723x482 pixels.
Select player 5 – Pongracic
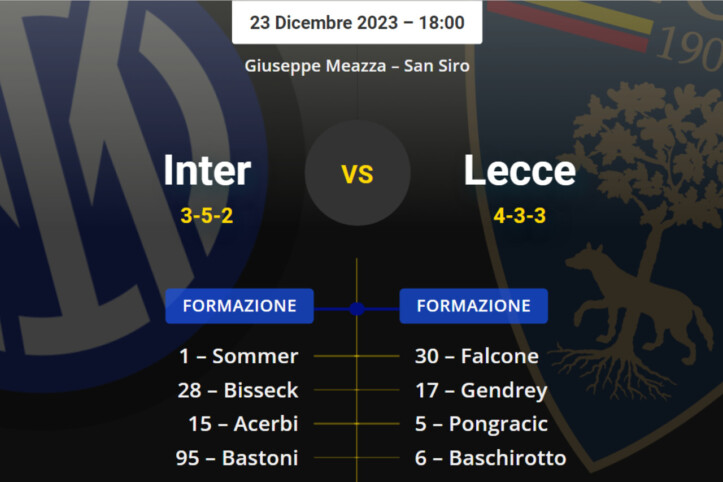[481, 424]
